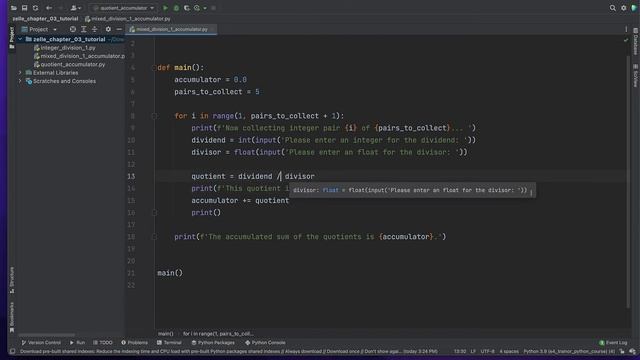Click line 13 quotient assignment code
Viewport: 640px width, 360px height.
[x=253, y=176]
